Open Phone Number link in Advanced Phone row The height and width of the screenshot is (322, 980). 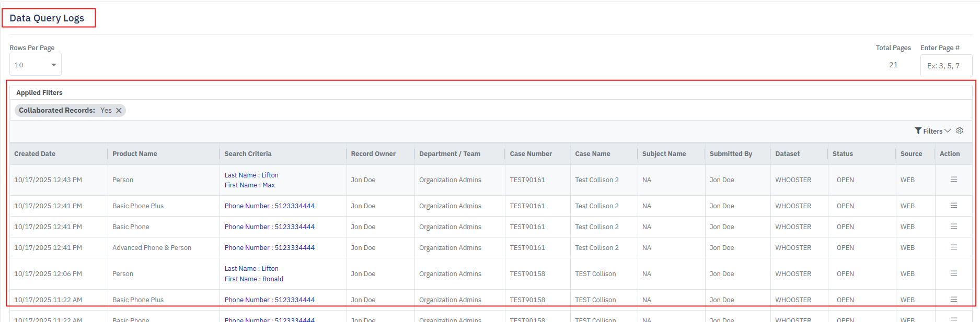coord(270,248)
